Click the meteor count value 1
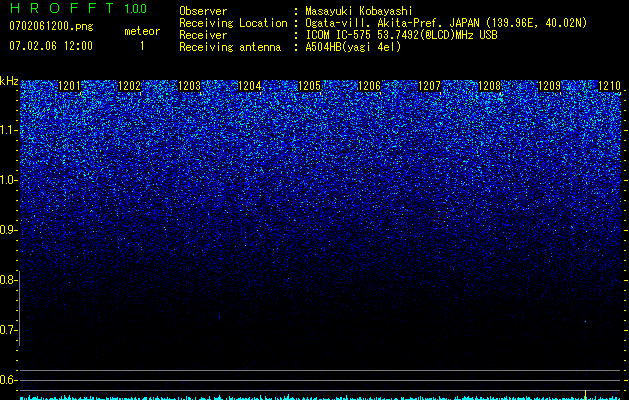 point(142,46)
